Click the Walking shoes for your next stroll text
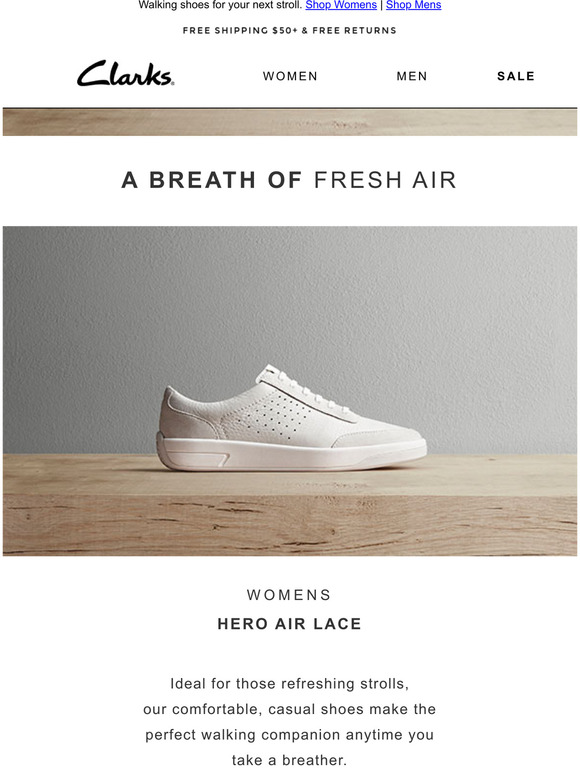Viewport: 580px width, 774px height. (220, 5)
